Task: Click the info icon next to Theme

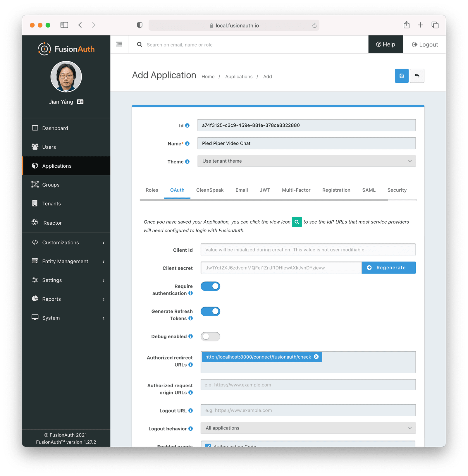Action: tap(187, 161)
